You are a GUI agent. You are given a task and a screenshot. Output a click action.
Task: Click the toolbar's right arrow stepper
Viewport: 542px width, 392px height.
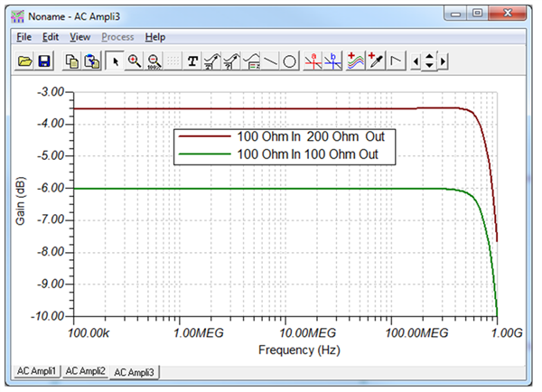tap(443, 61)
